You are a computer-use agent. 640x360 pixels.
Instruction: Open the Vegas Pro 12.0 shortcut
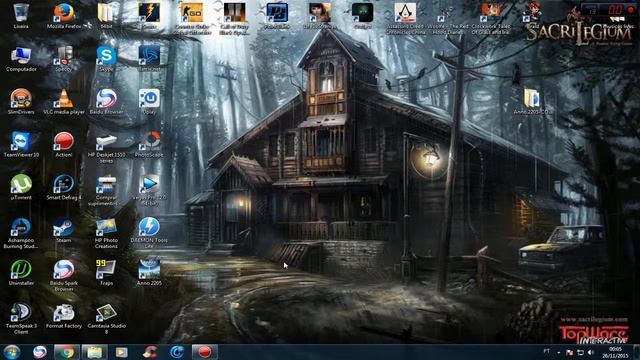[x=149, y=190]
